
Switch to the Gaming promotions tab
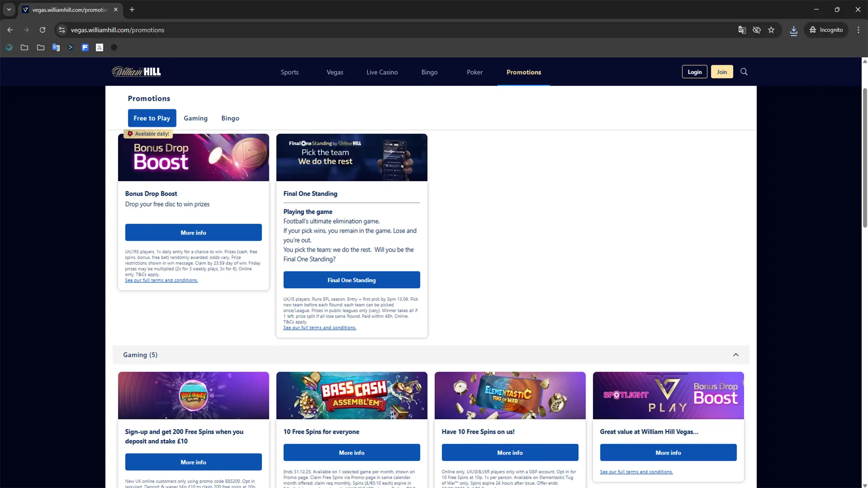(x=195, y=118)
